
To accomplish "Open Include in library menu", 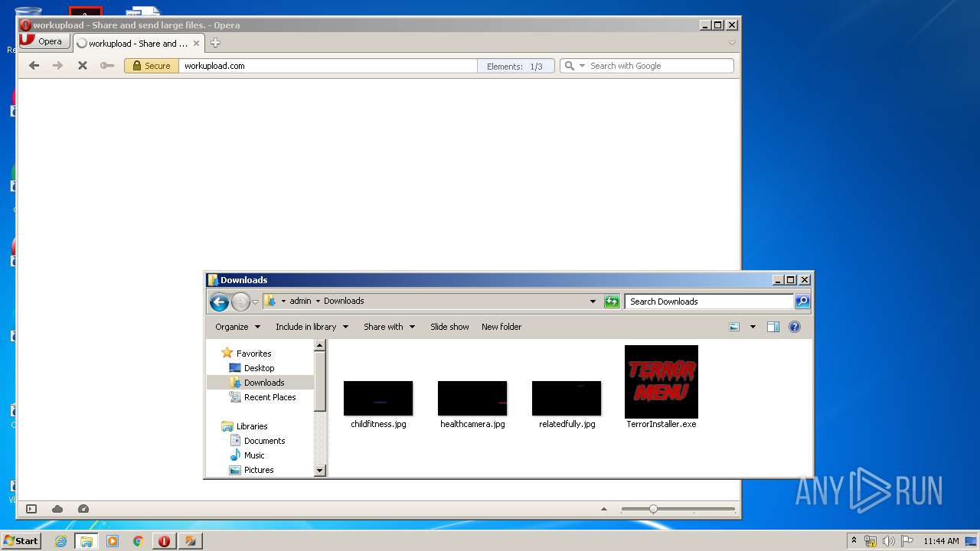I will 312,327.
